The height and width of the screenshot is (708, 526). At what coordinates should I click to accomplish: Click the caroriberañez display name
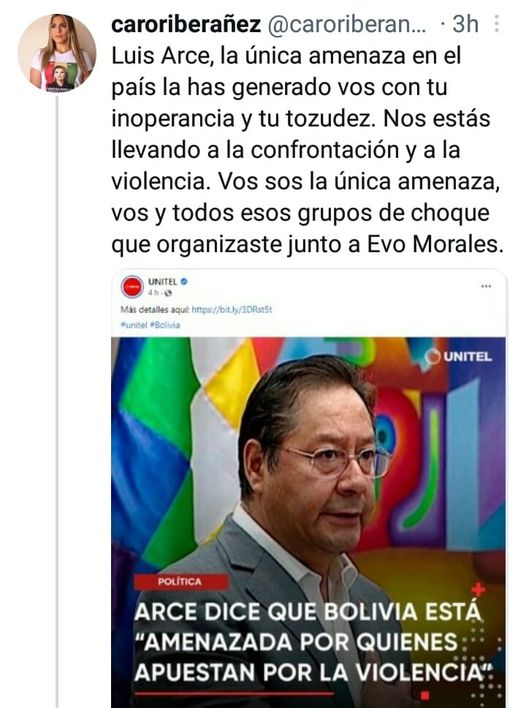[186, 24]
